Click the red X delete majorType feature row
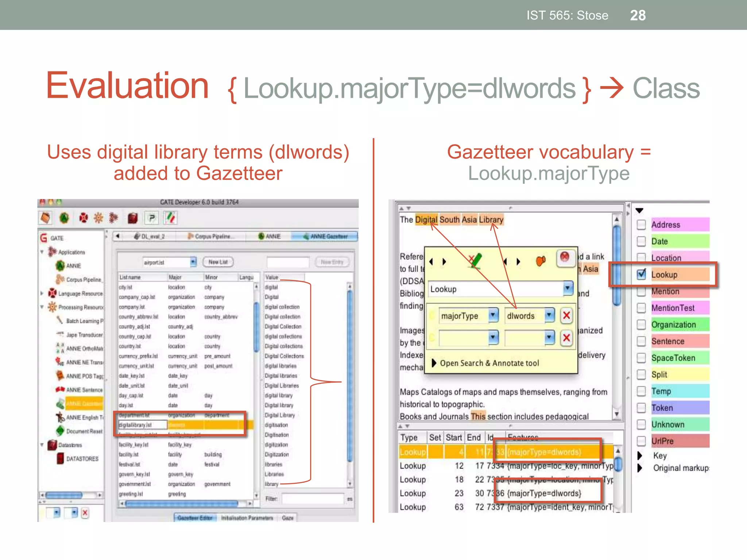This screenshot has height=560, width=747. tap(566, 315)
